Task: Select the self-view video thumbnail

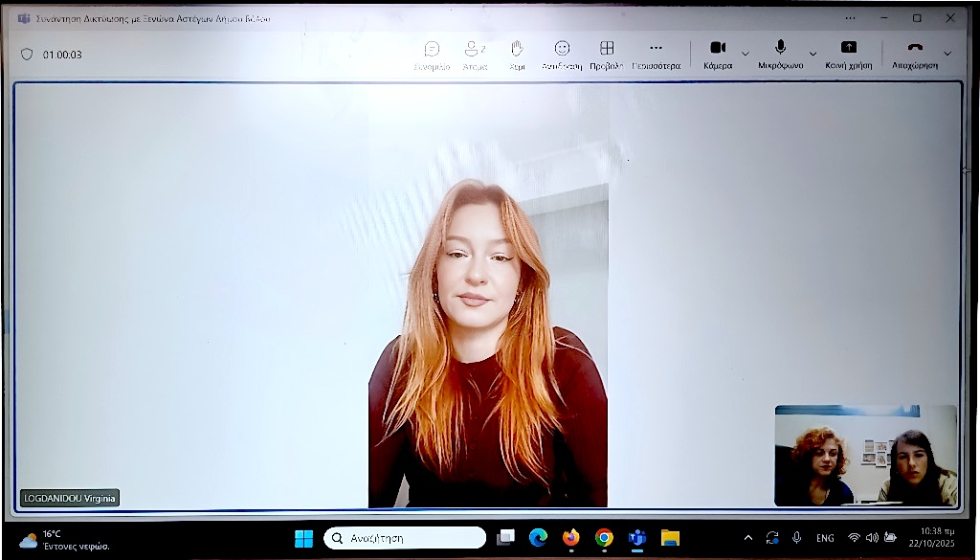Action: tap(865, 455)
